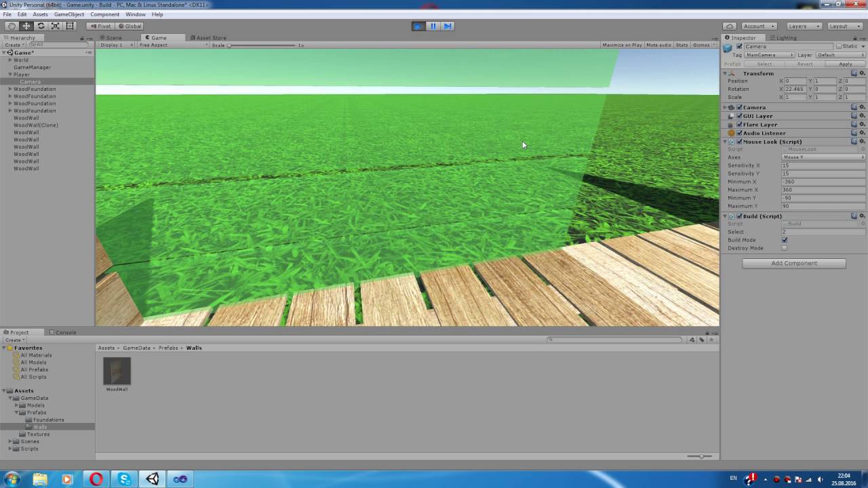Open the Edit menu
The height and width of the screenshot is (488, 868).
click(22, 14)
